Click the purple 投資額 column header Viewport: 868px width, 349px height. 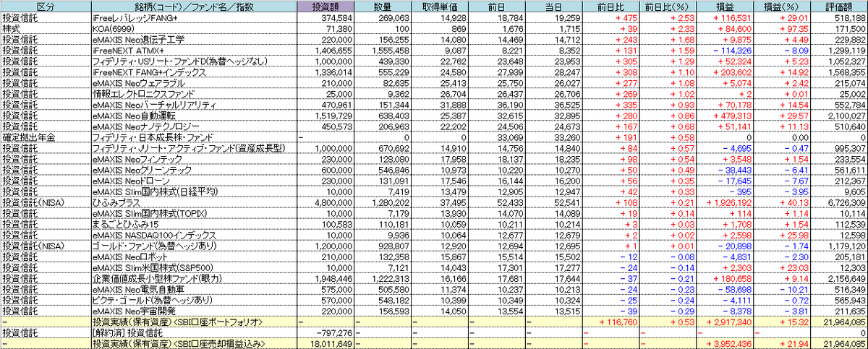point(325,6)
